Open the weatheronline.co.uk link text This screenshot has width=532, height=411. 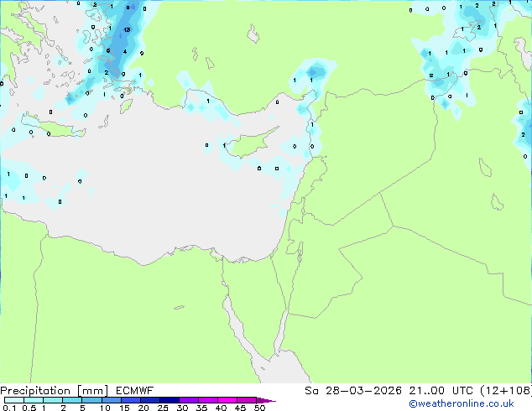point(462,403)
